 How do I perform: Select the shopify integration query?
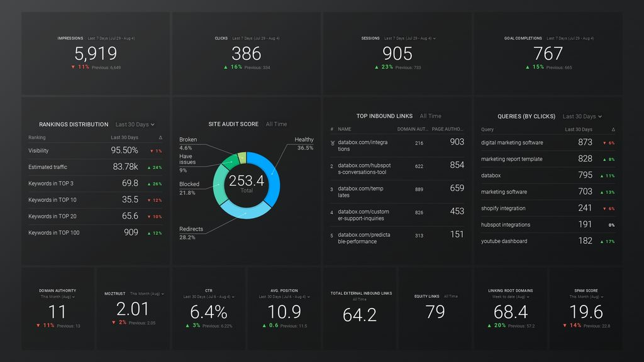point(548,208)
